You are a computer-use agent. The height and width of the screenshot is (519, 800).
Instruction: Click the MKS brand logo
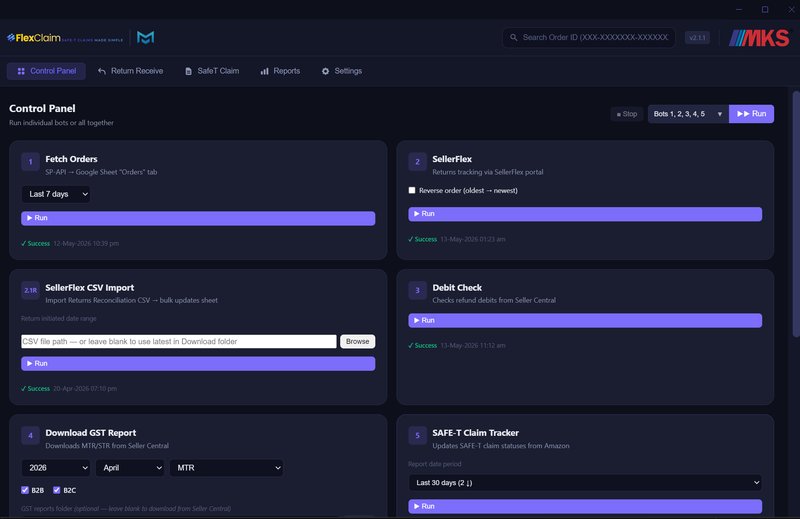click(759, 38)
